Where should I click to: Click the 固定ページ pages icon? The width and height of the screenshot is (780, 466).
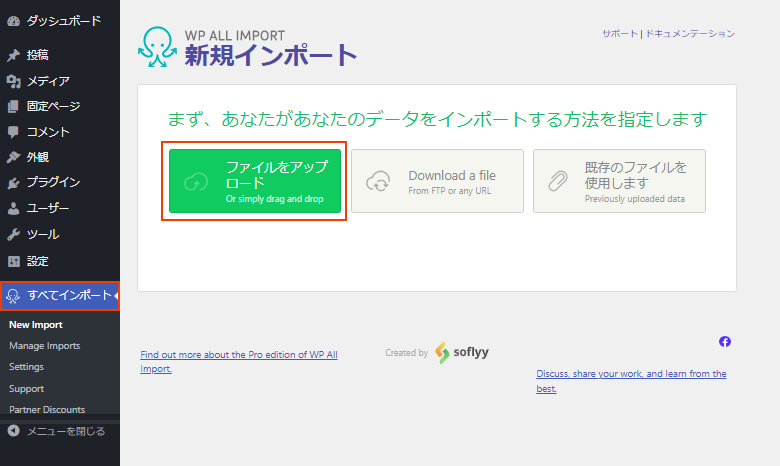click(13, 106)
